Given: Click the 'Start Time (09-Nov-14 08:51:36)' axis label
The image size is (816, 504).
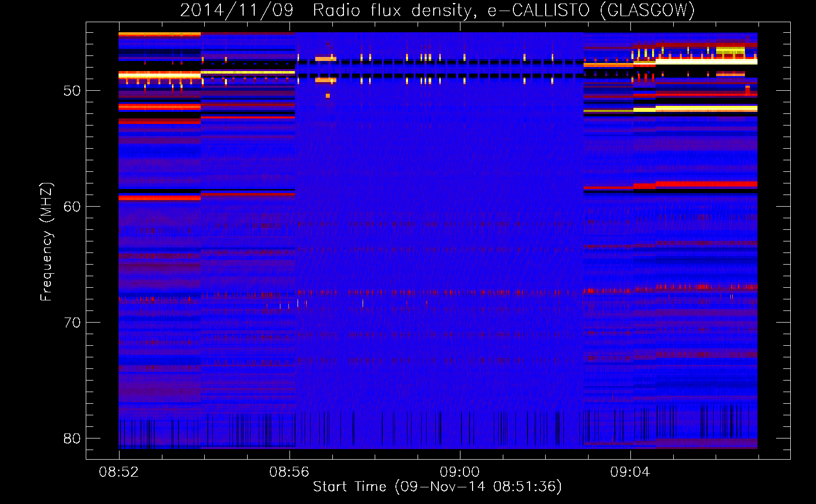Looking at the screenshot, I should (437, 487).
